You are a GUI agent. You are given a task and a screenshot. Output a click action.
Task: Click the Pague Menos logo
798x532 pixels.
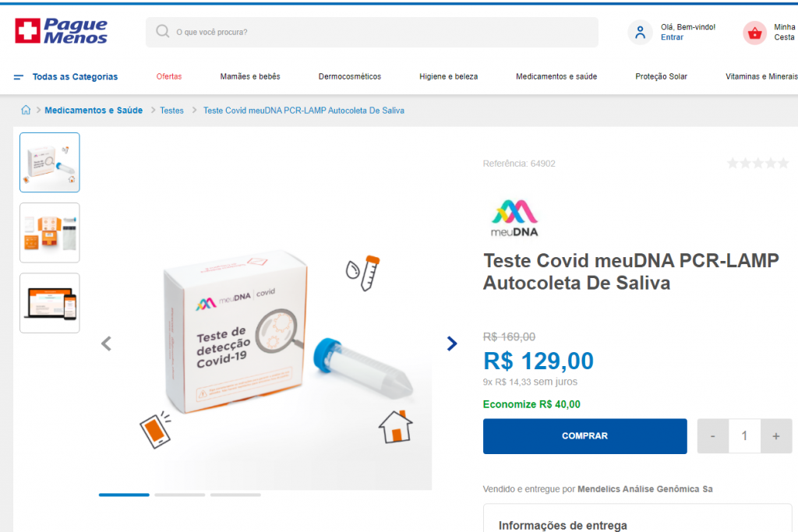click(61, 31)
